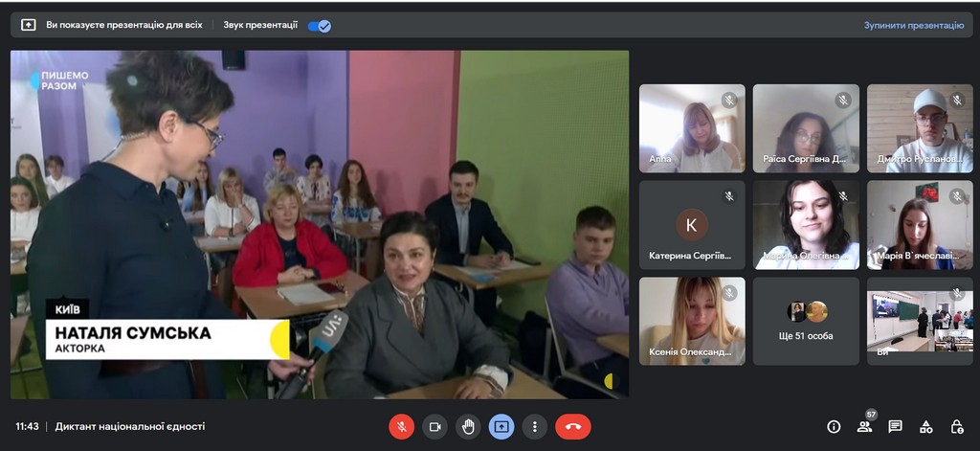Unmute the microphone in the call bar

pos(402,427)
